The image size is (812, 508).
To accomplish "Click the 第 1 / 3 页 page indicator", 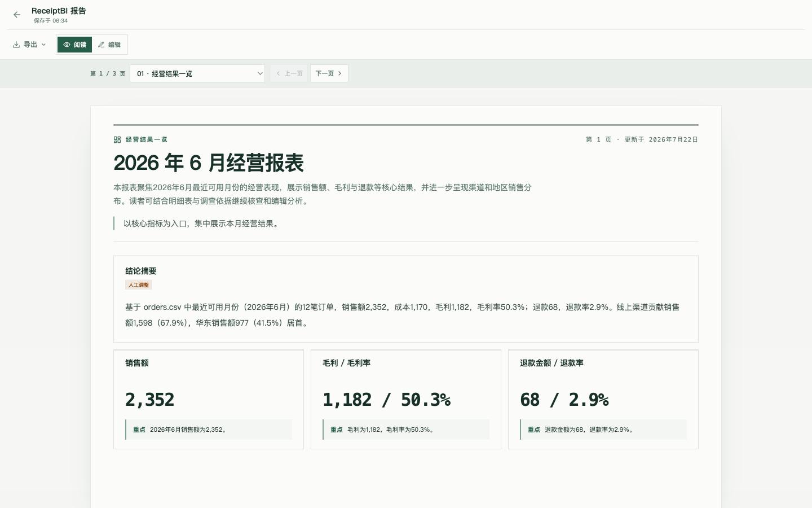I will pyautogui.click(x=108, y=73).
